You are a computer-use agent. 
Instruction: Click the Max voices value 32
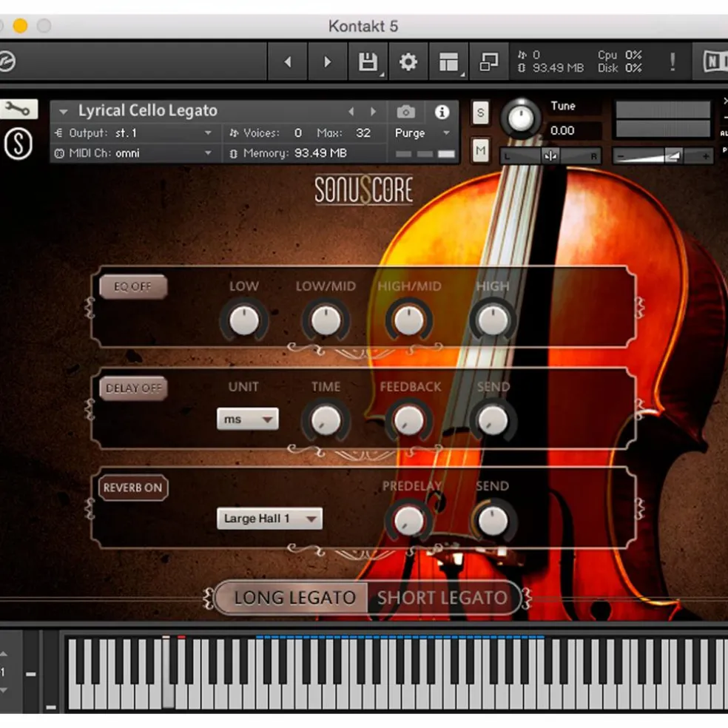363,133
